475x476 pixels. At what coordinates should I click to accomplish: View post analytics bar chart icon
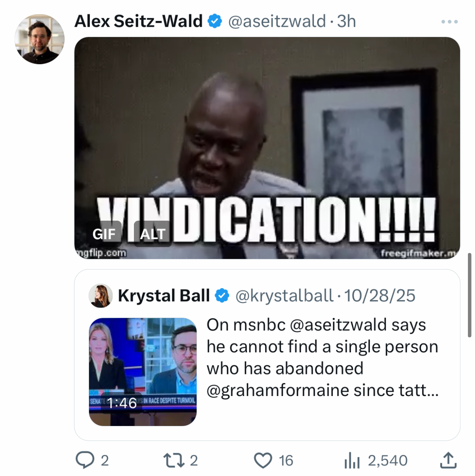tap(352, 460)
